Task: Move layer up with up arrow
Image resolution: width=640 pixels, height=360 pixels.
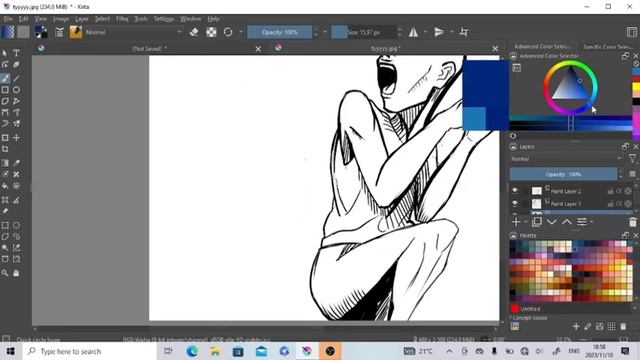Action: [567, 222]
